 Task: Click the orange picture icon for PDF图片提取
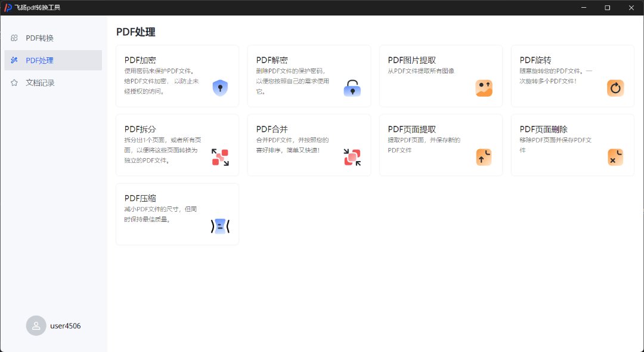pyautogui.click(x=484, y=88)
